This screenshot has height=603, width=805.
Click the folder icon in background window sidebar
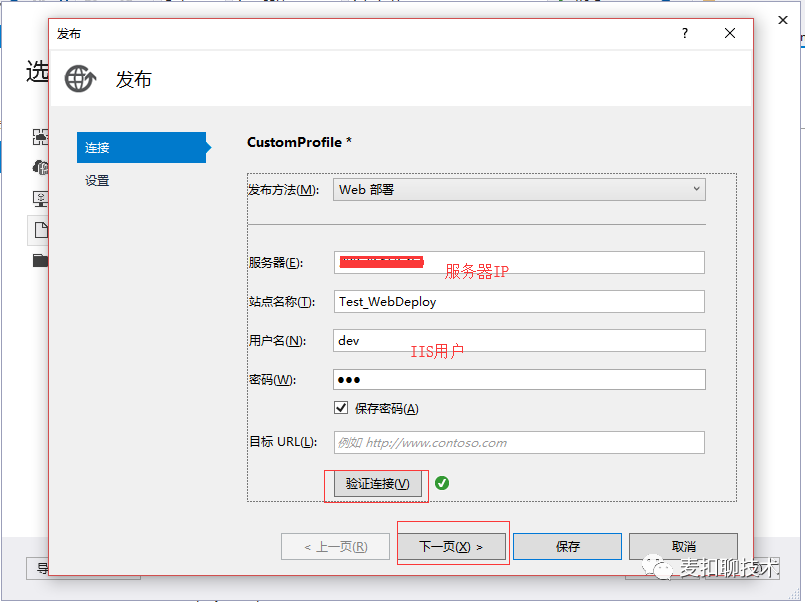click(x=41, y=260)
